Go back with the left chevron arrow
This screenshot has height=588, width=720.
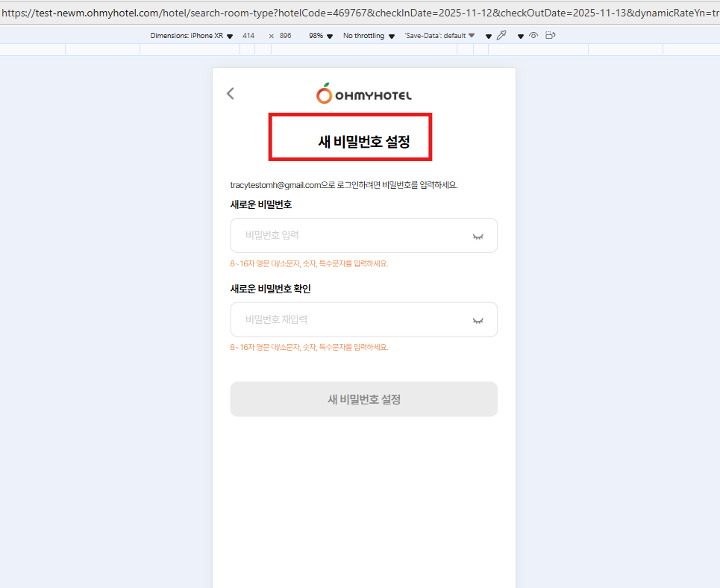click(231, 94)
